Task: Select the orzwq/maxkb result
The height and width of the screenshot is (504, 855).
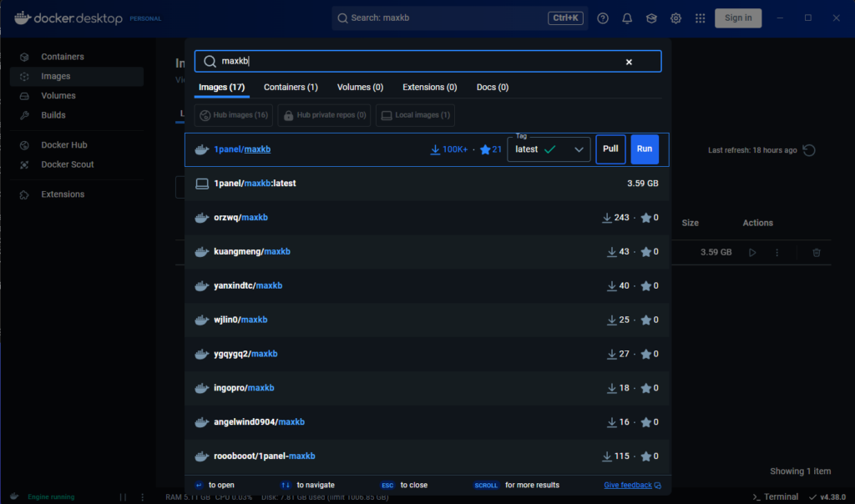Action: [x=427, y=218]
